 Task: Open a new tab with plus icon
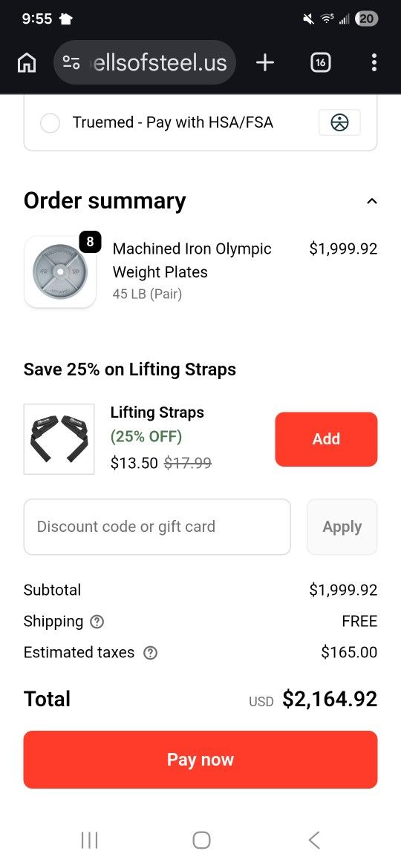[265, 62]
